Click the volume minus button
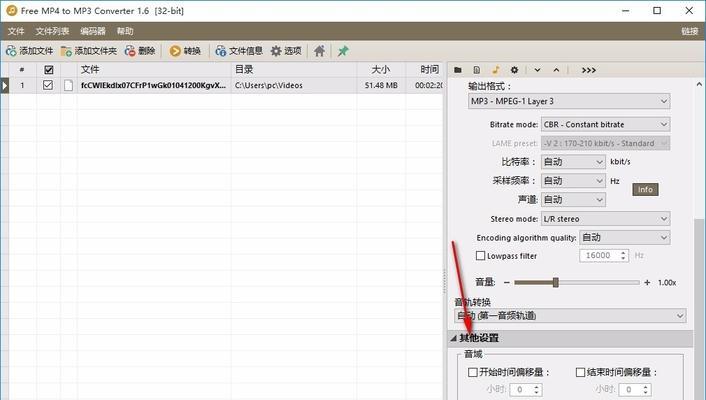The width and height of the screenshot is (706, 400). (507, 282)
